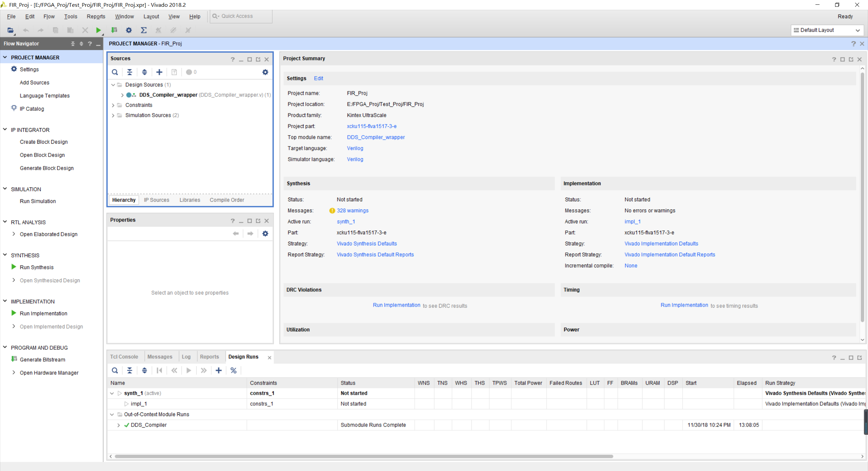The height and width of the screenshot is (471, 868).
Task: Collapse all in Design Runs toolbar
Action: 130,370
